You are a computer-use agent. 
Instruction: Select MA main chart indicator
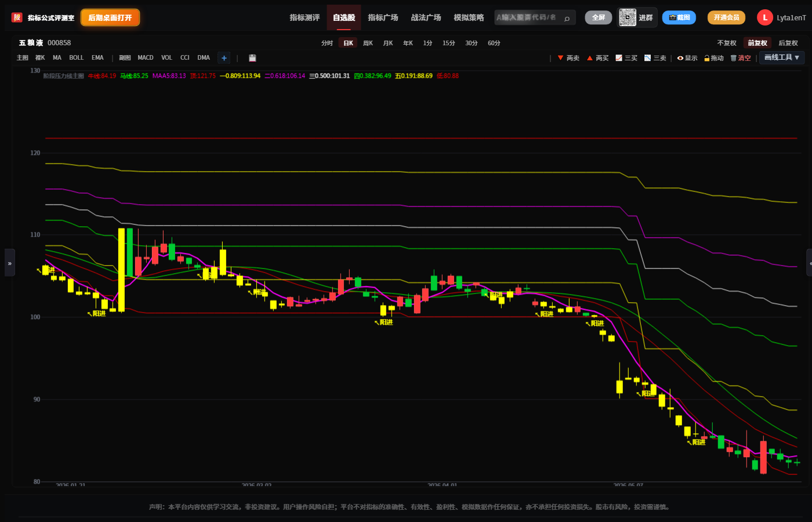click(57, 58)
